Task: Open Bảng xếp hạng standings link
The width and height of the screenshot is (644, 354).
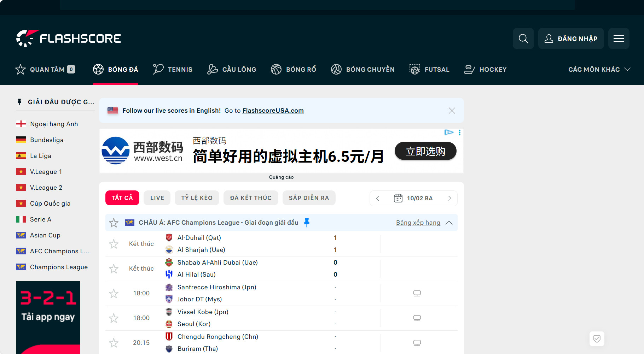Action: 418,223
